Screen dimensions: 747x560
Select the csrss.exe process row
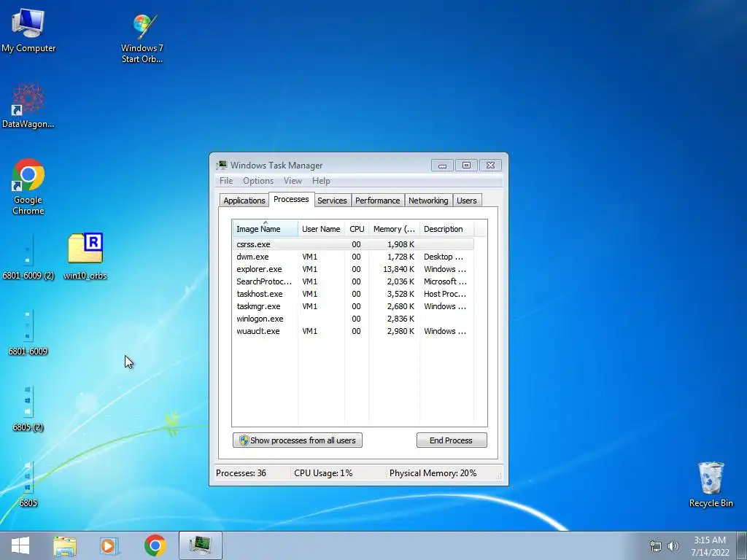[x=353, y=244]
